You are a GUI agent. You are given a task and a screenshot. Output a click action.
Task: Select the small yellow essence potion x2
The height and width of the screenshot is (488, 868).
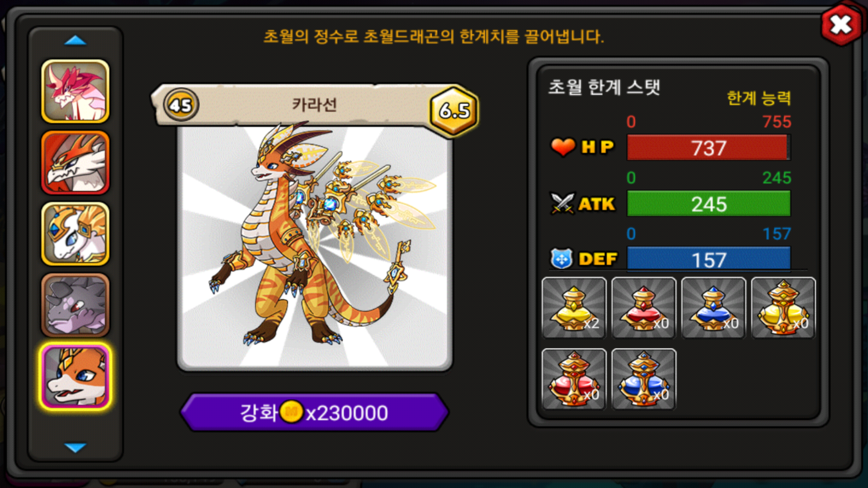coord(574,308)
